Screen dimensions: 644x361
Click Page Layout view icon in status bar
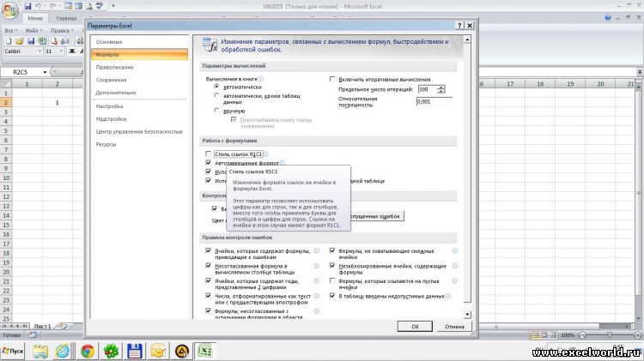tap(544, 335)
